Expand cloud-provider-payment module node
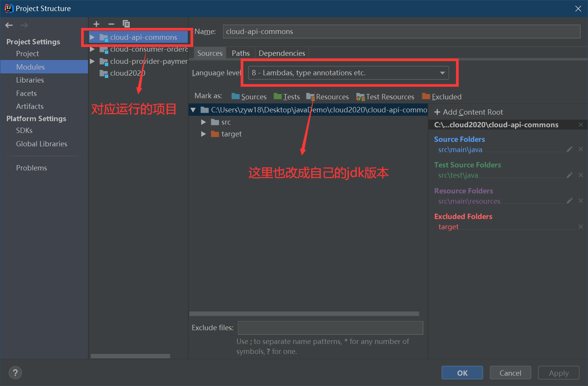Viewport: 588px width, 386px height. coord(92,61)
